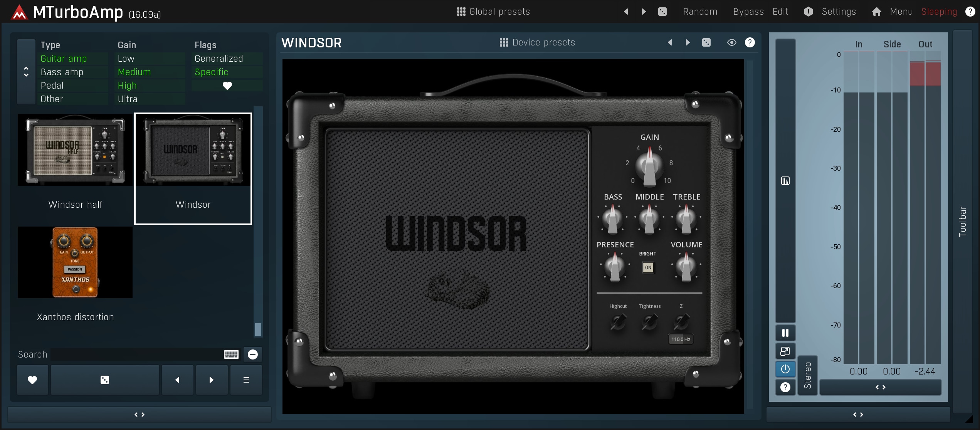This screenshot has height=430, width=980.
Task: Toggle the BRIGHT ON switch
Action: pyautogui.click(x=648, y=267)
